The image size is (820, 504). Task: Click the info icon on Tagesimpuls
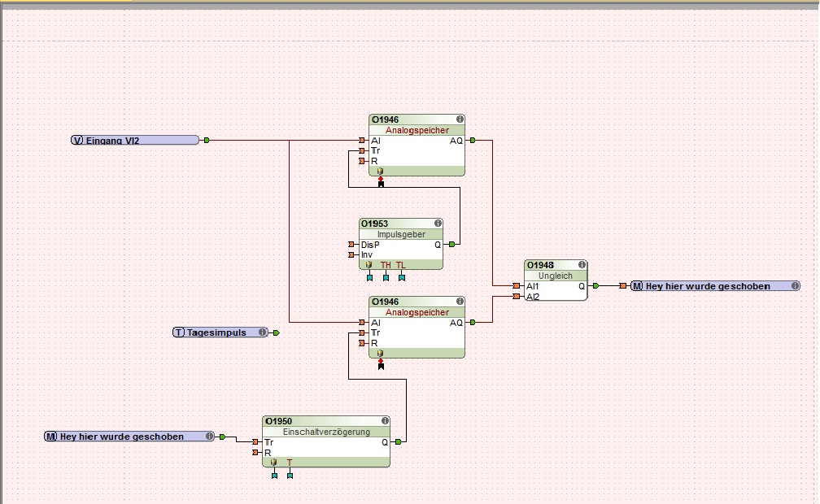pos(262,332)
